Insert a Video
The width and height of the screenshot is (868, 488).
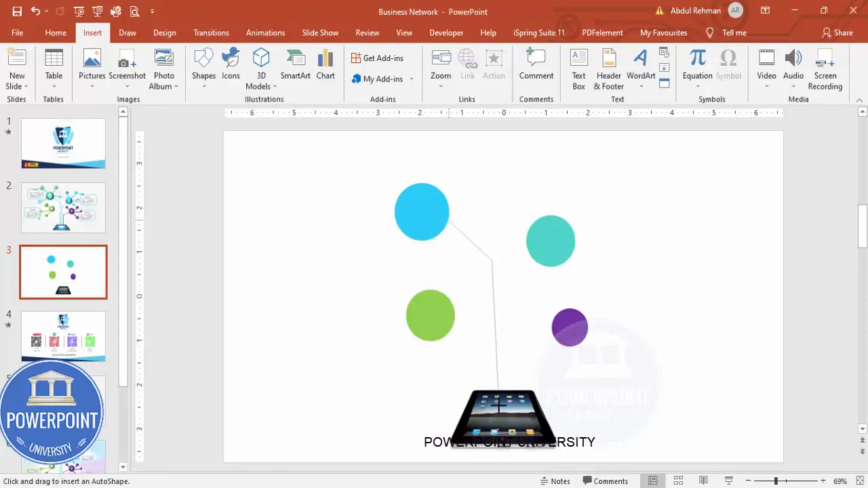click(x=766, y=70)
